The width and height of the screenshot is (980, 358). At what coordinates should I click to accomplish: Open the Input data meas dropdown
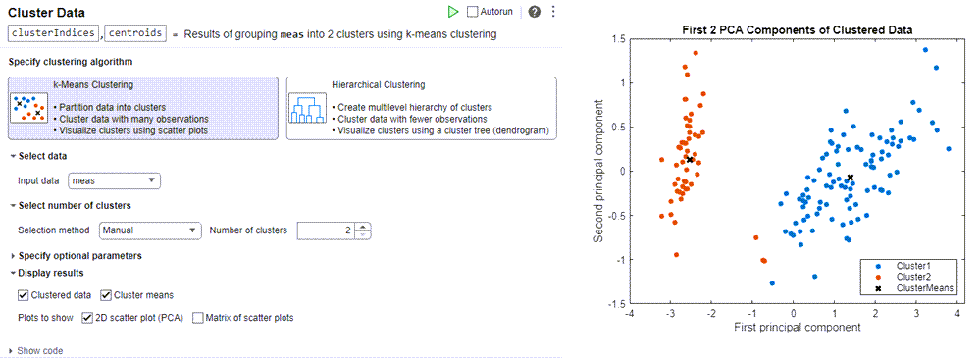115,180
